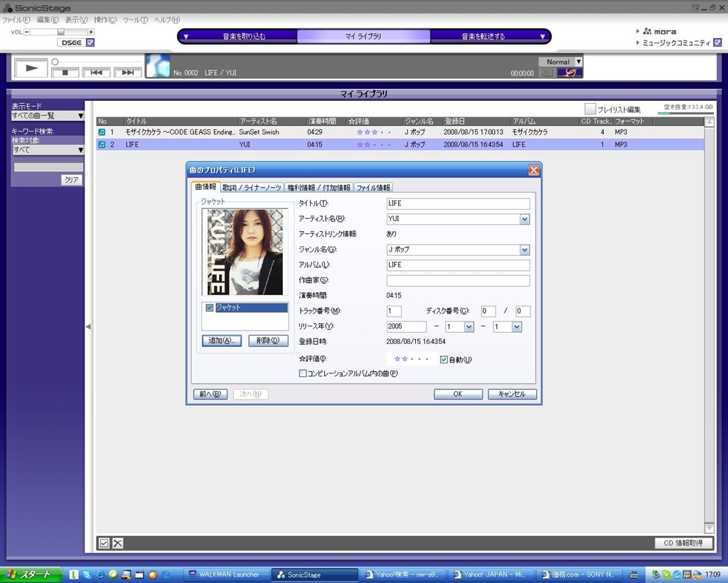The width and height of the screenshot is (728, 583).
Task: Enable the コンピレーションアルバム内の曲 checkbox
Action: pyautogui.click(x=303, y=373)
